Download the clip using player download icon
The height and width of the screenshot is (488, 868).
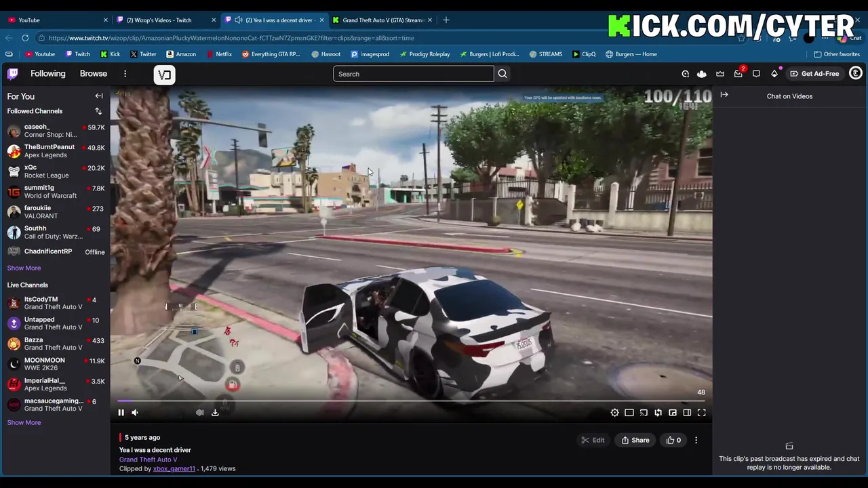point(215,412)
